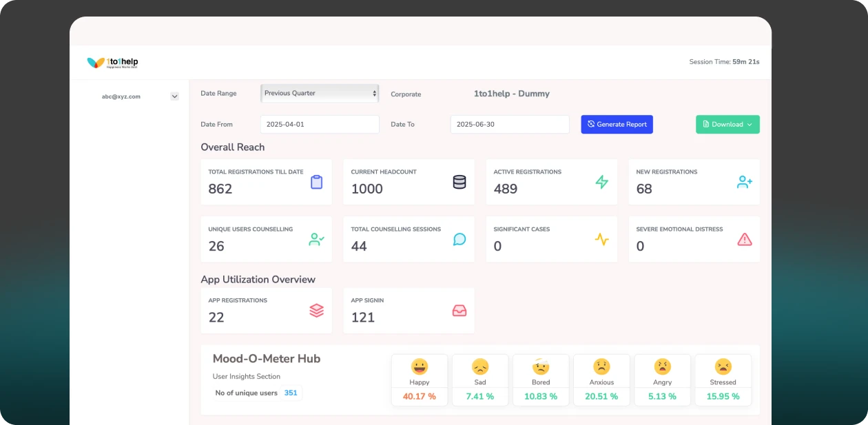This screenshot has height=425, width=868.
Task: Select the Stressed emoji in Mood-O-Meter Hub
Action: coord(723,365)
